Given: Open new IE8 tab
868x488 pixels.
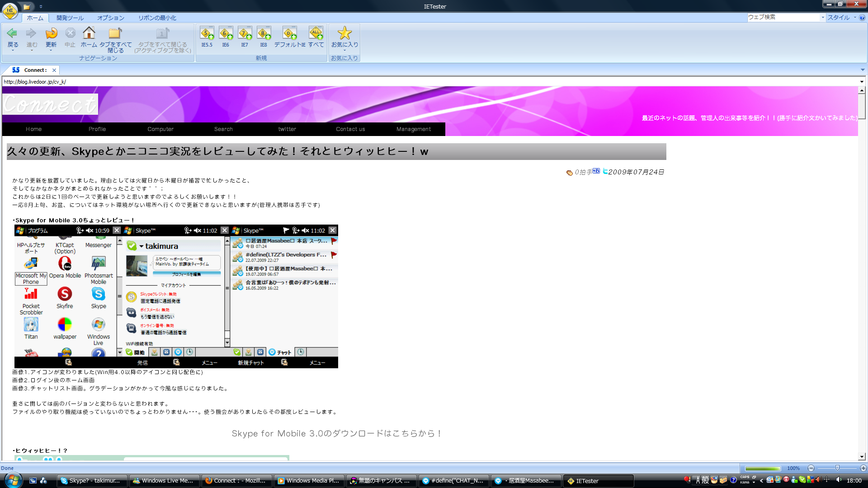Looking at the screenshot, I should point(264,33).
